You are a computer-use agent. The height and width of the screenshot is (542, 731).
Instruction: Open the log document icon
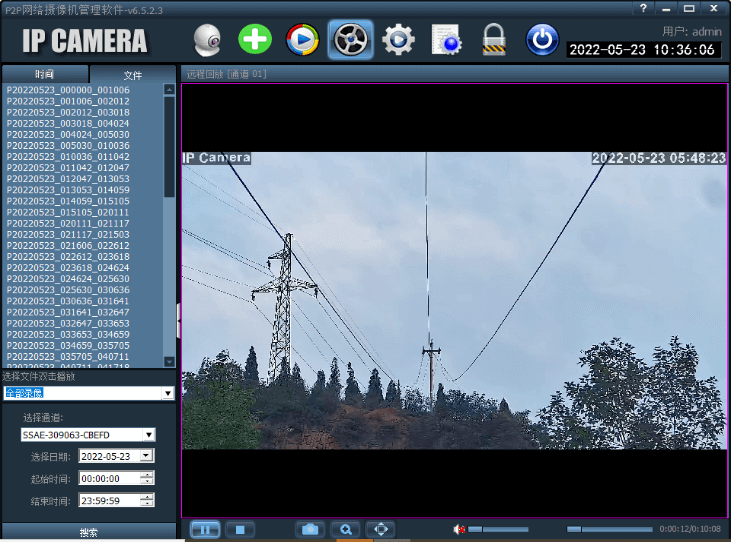click(446, 40)
